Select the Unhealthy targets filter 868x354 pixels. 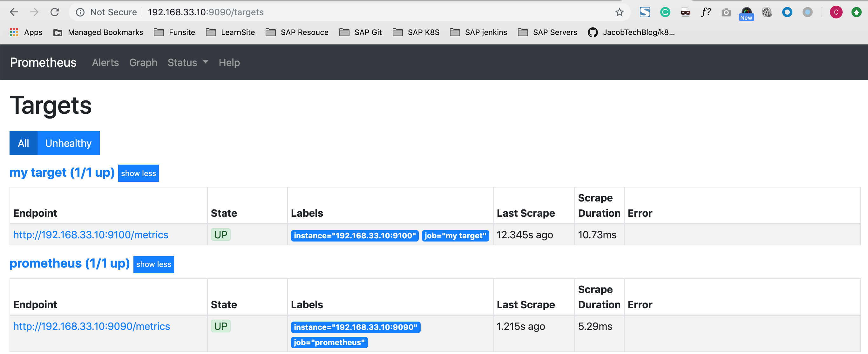point(68,143)
